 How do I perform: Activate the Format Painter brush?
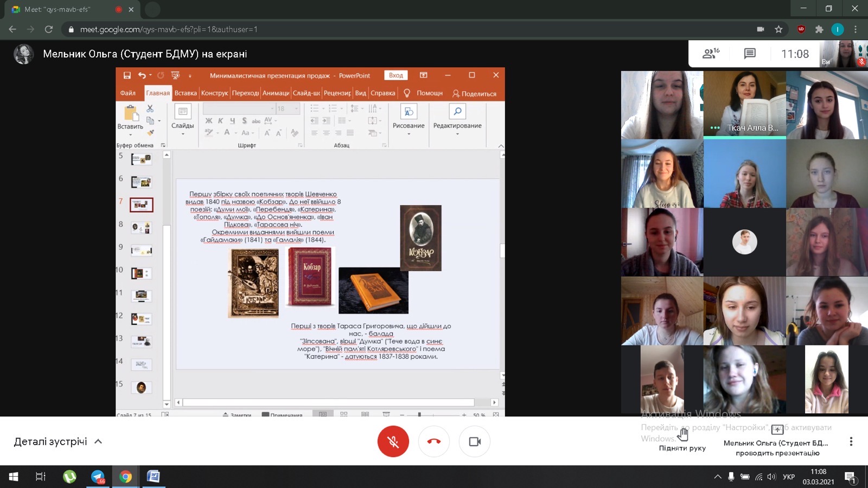[x=150, y=132]
